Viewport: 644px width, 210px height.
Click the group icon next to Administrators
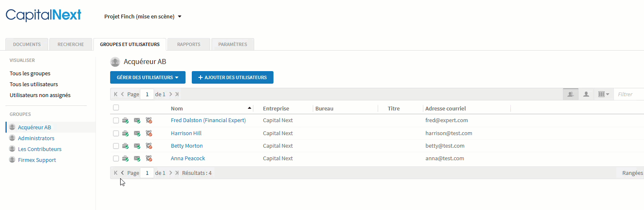click(12, 138)
